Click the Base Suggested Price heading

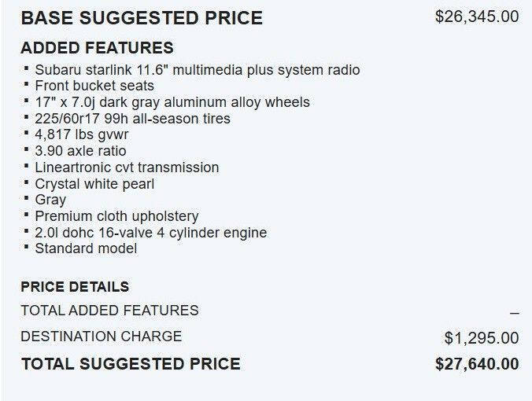point(142,17)
